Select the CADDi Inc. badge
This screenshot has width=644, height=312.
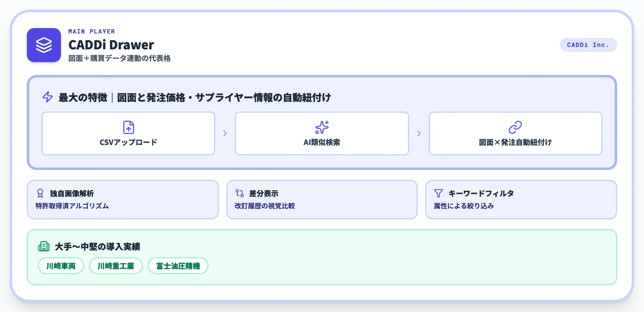(588, 45)
